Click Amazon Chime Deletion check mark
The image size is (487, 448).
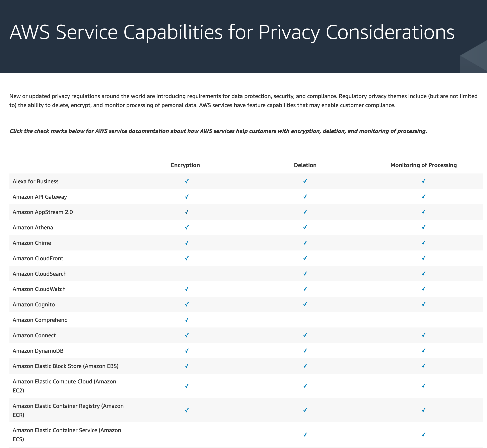click(305, 243)
